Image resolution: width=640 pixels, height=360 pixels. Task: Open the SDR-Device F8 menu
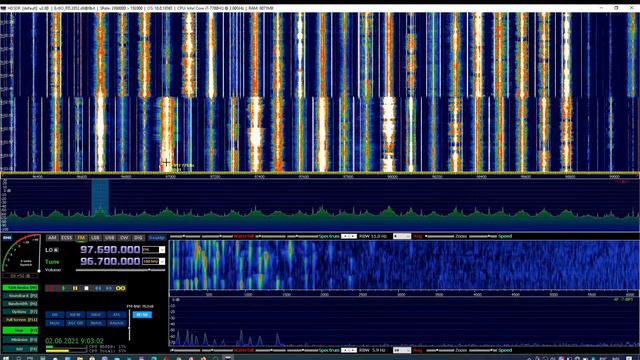[20, 288]
